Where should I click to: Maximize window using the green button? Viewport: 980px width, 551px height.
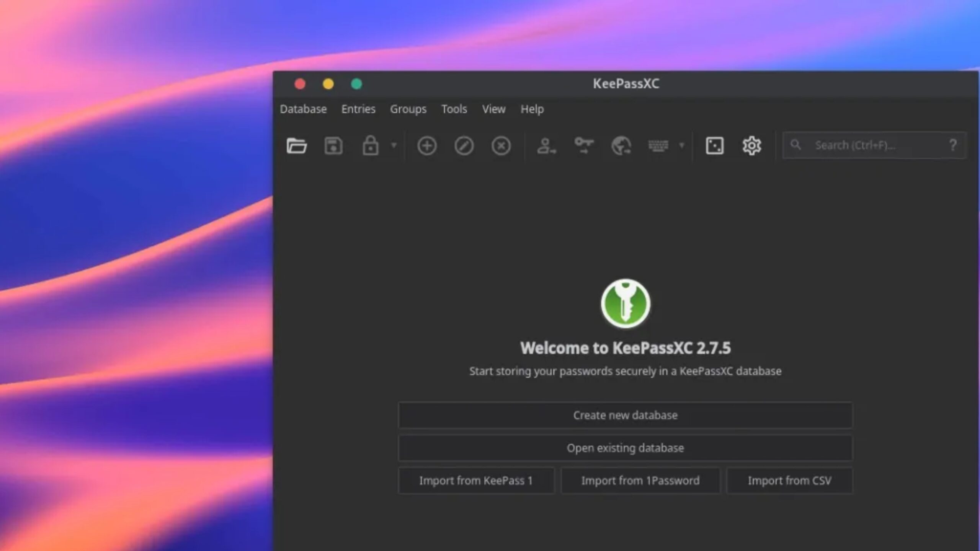click(356, 84)
